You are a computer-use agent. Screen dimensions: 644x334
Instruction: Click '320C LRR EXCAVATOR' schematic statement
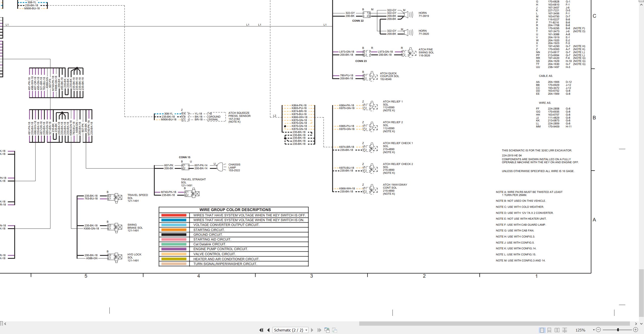tap(537, 151)
